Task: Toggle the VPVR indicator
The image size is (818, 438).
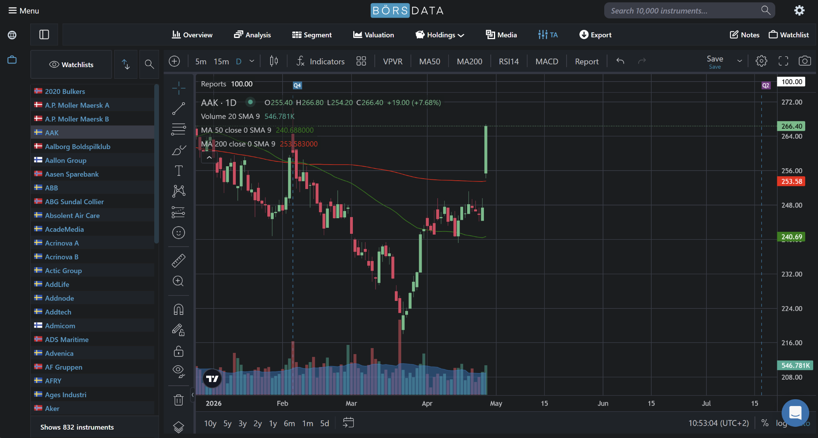Action: tap(393, 62)
